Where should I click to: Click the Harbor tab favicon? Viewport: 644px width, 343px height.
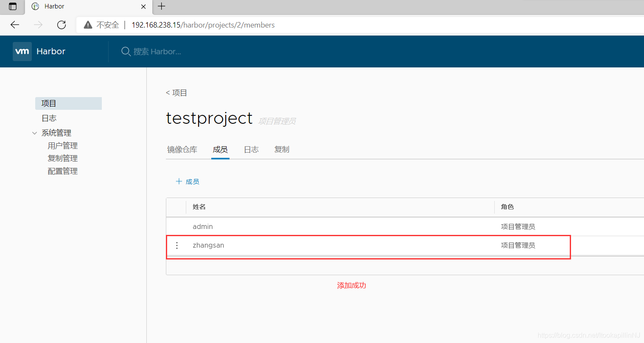pyautogui.click(x=36, y=6)
